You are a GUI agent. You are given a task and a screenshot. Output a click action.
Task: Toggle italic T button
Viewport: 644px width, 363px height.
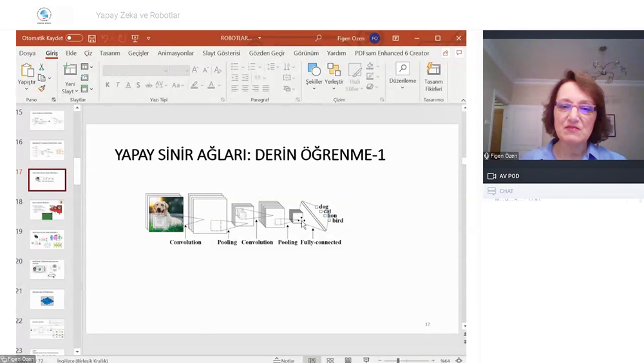point(117,85)
